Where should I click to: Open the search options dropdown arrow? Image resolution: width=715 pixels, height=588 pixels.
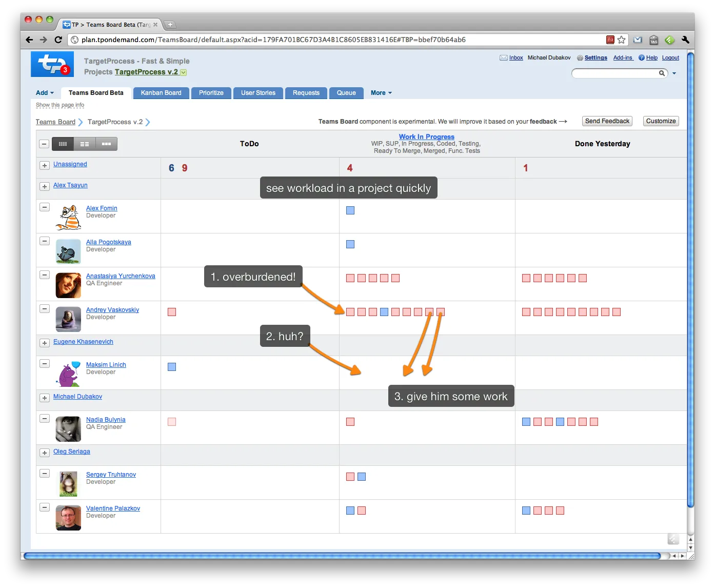[x=674, y=73]
